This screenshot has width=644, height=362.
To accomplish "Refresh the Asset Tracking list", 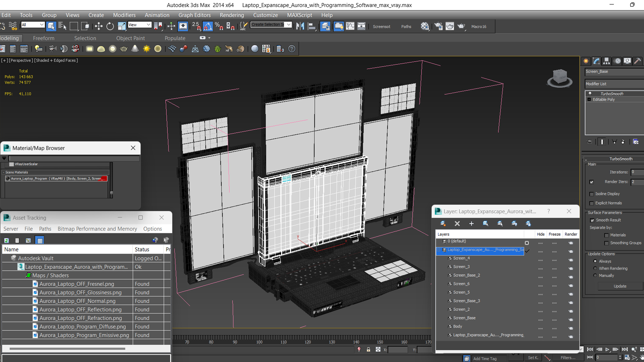I will [x=6, y=240].
